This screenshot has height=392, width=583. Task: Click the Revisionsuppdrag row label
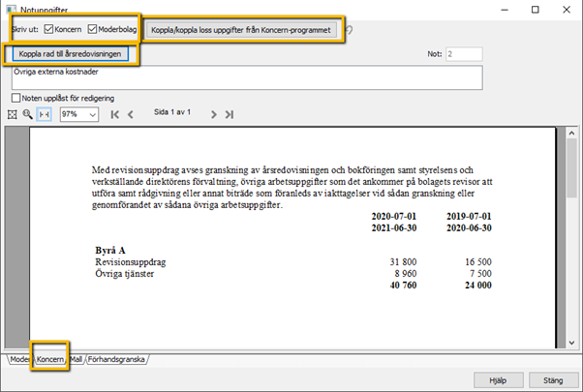pos(131,262)
